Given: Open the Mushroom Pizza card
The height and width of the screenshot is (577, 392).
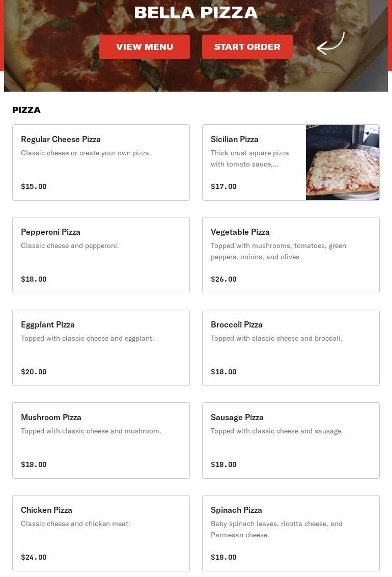Looking at the screenshot, I should (101, 441).
